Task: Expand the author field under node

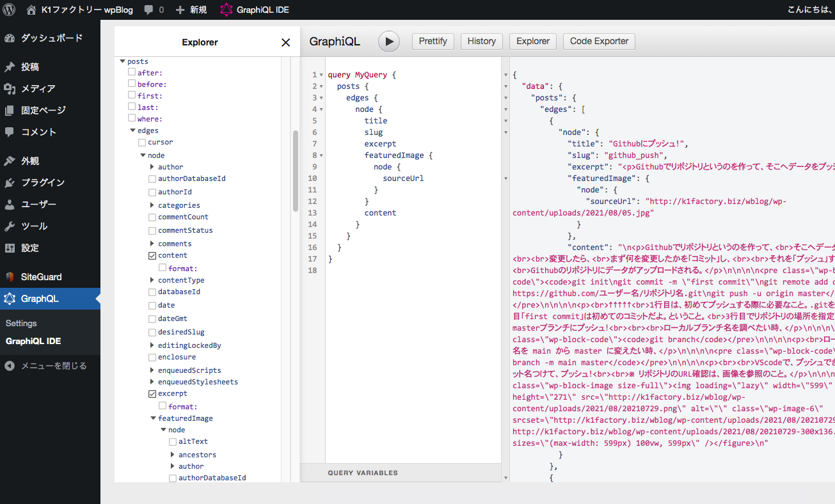Action: [152, 167]
